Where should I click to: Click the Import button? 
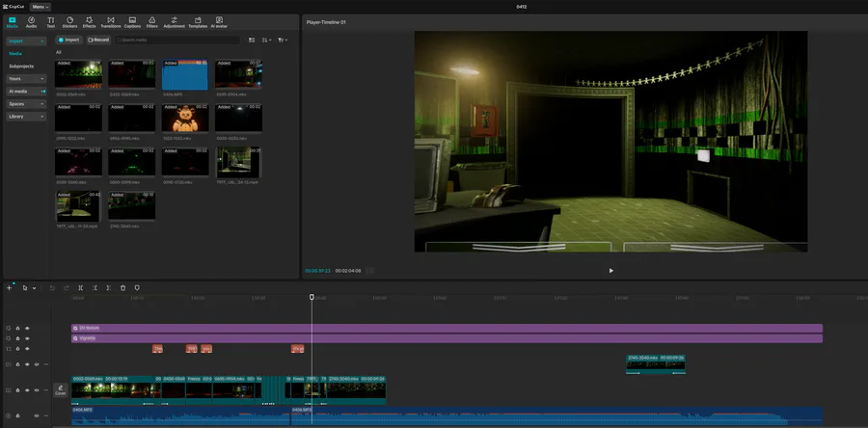click(68, 40)
